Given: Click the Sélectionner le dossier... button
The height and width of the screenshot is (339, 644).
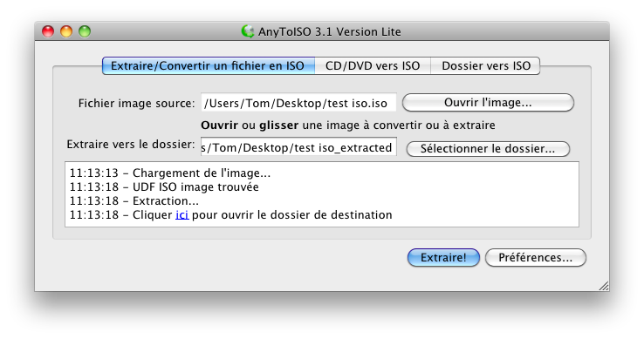Looking at the screenshot, I should tap(488, 148).
